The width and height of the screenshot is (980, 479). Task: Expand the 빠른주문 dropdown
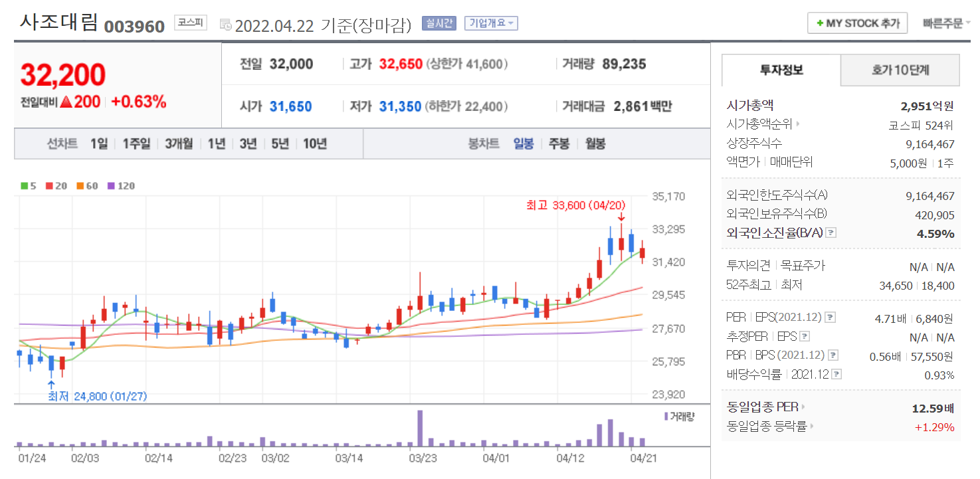click(946, 23)
